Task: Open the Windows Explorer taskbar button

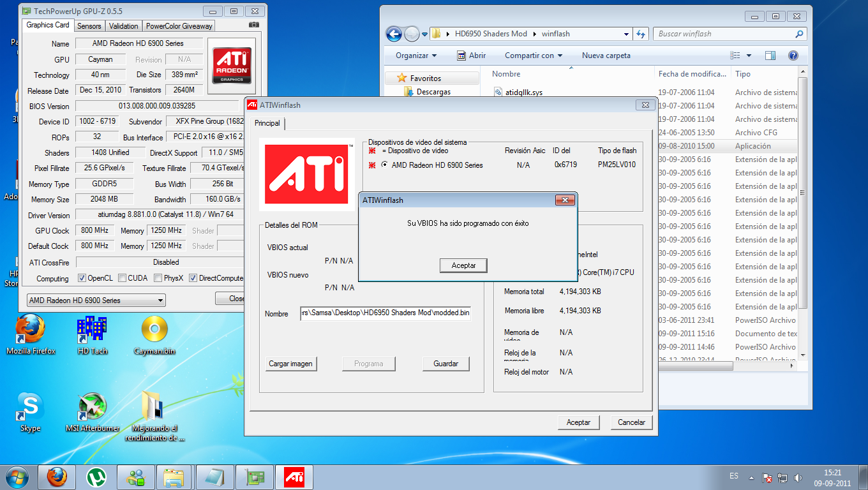Action: pos(174,477)
